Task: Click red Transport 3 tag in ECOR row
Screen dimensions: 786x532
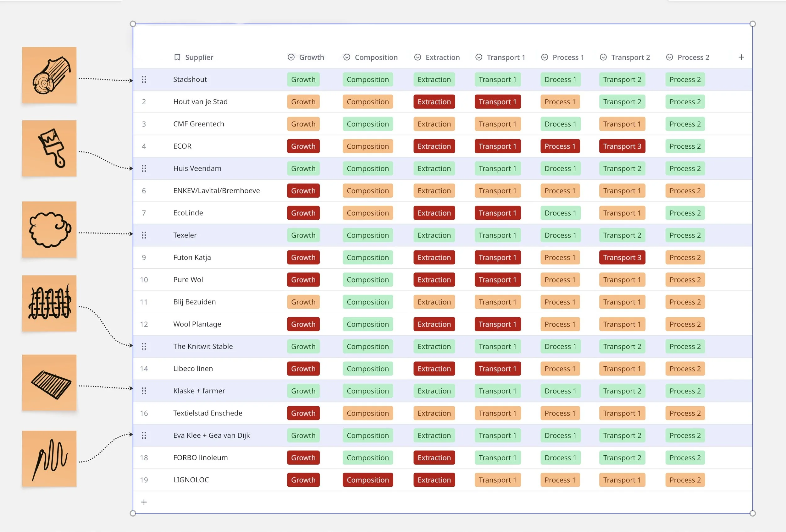Action: click(622, 146)
